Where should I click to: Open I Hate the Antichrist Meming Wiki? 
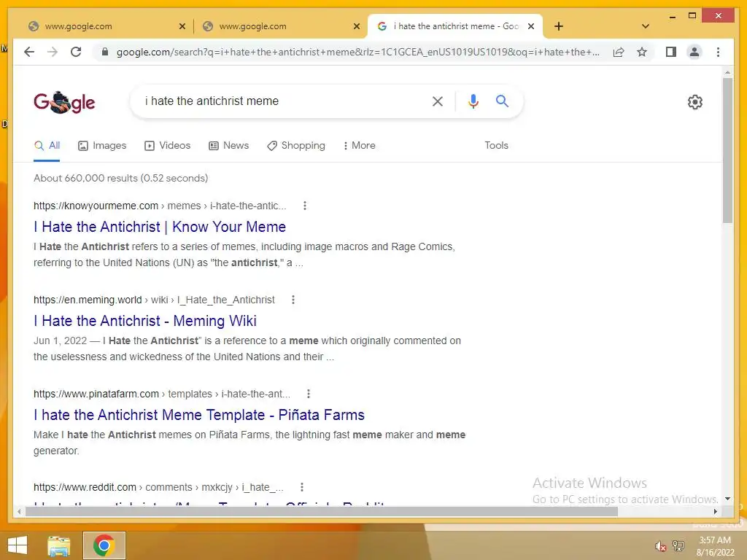(145, 321)
